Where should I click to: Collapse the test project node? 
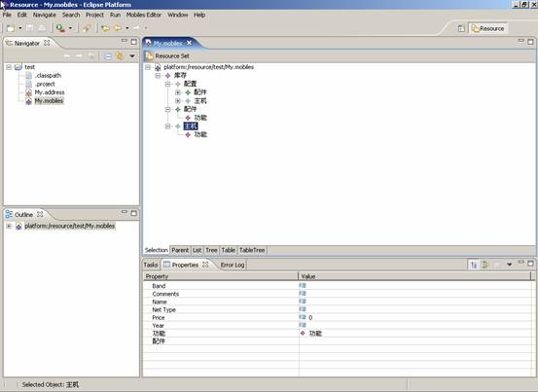9,67
